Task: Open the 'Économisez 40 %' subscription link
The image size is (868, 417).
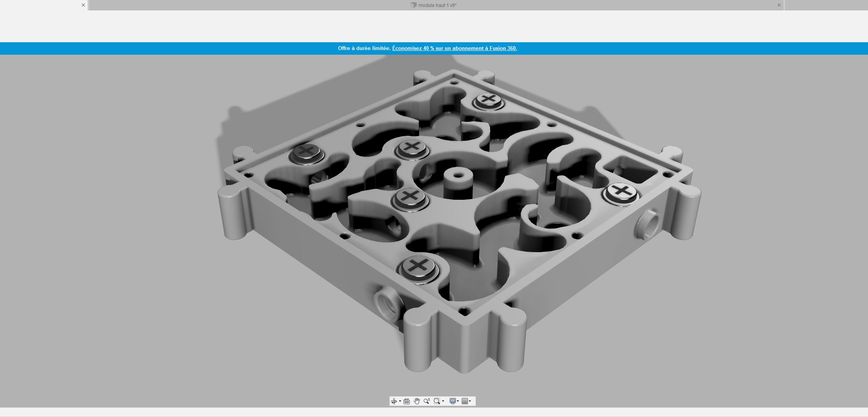Action: point(454,48)
